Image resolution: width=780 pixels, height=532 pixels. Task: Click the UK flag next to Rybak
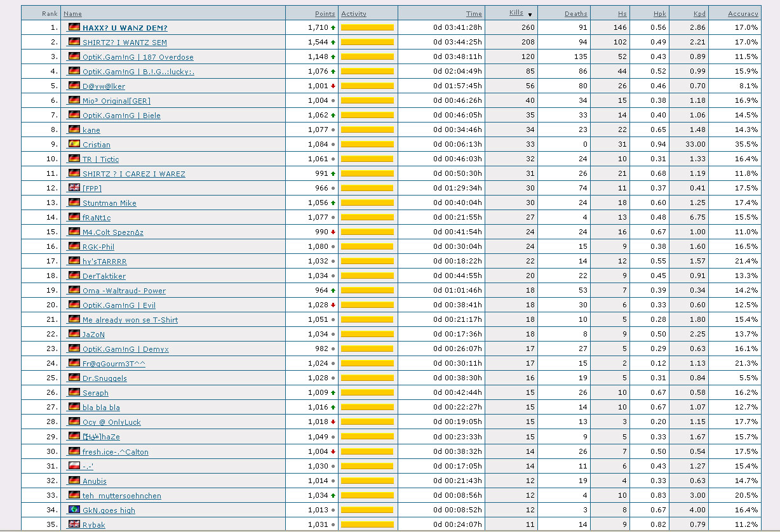click(74, 524)
